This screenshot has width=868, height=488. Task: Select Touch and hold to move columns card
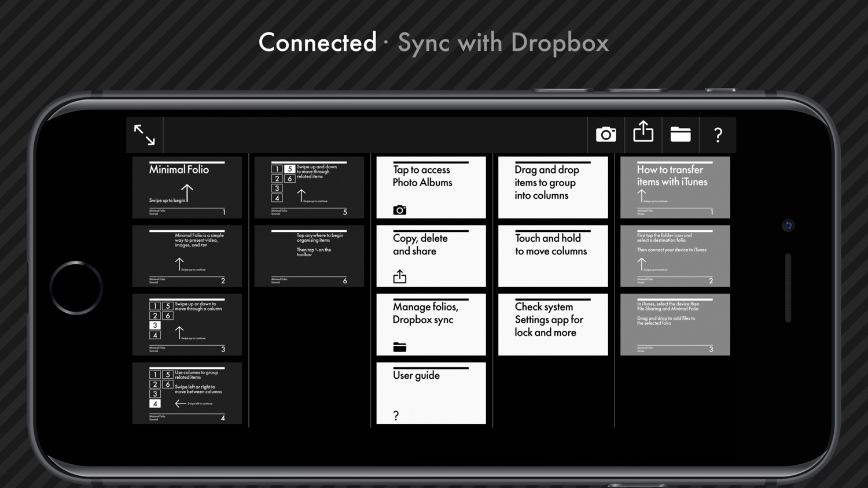point(553,256)
